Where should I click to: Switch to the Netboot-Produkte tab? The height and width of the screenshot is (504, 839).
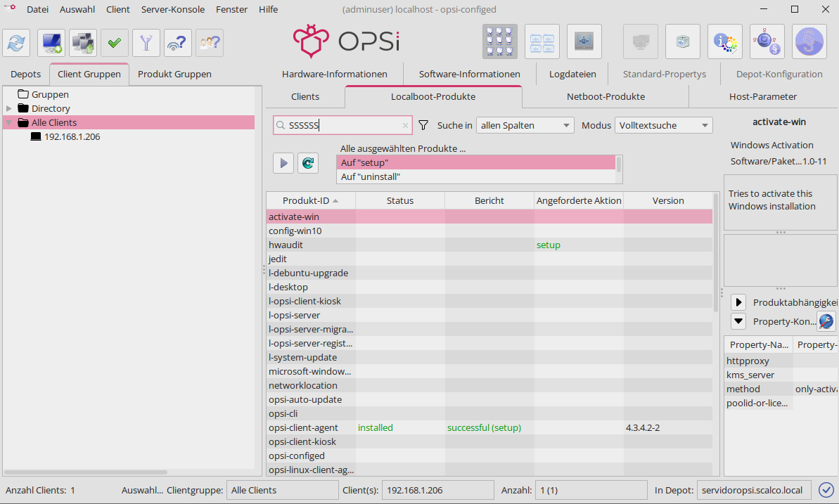click(x=605, y=96)
